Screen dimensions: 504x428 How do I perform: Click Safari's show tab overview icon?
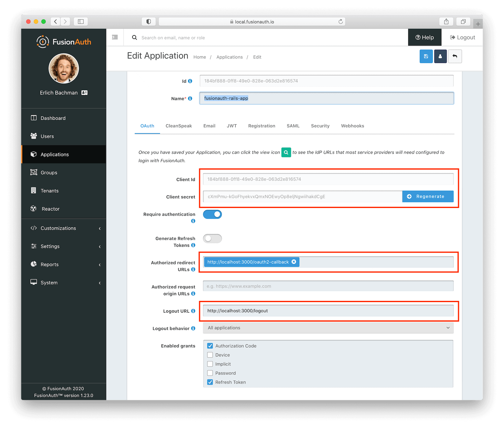[463, 21]
